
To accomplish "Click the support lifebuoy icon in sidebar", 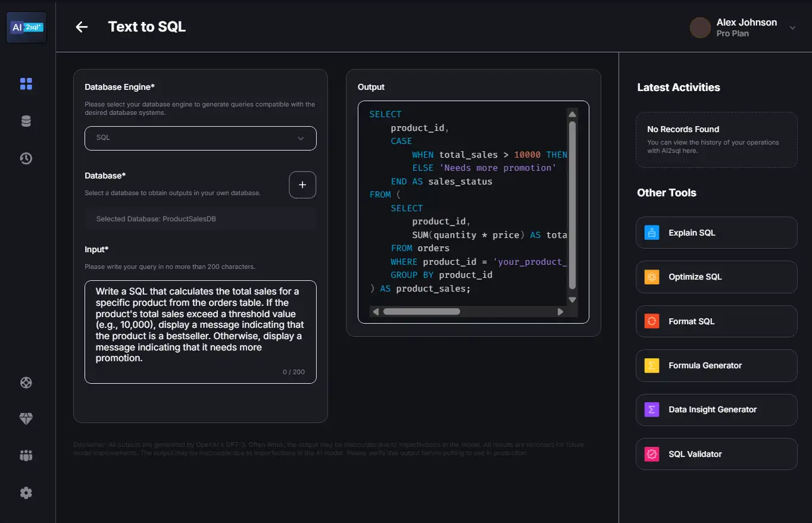I will point(26,383).
